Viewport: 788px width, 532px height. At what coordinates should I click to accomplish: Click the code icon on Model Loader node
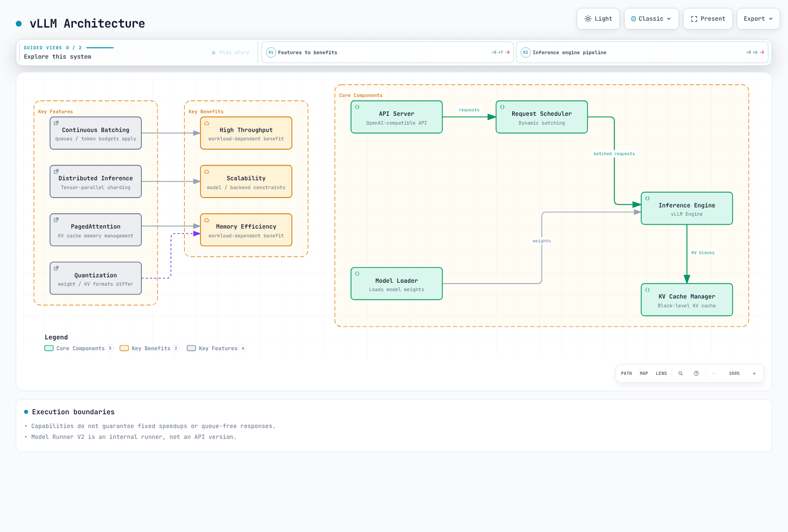tap(358, 273)
